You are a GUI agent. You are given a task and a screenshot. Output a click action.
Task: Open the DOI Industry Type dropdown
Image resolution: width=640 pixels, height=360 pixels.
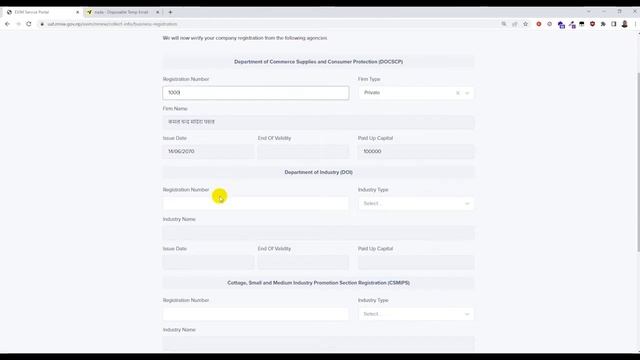(416, 203)
